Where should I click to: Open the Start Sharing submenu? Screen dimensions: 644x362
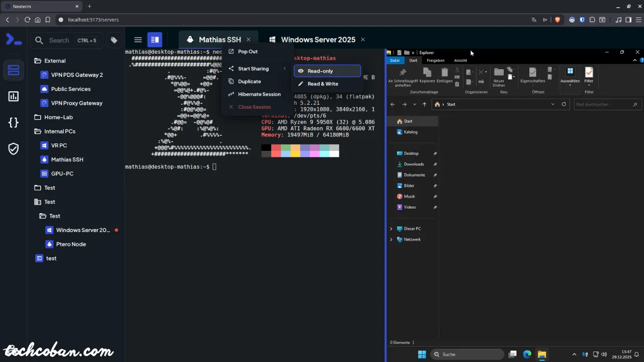click(257, 68)
